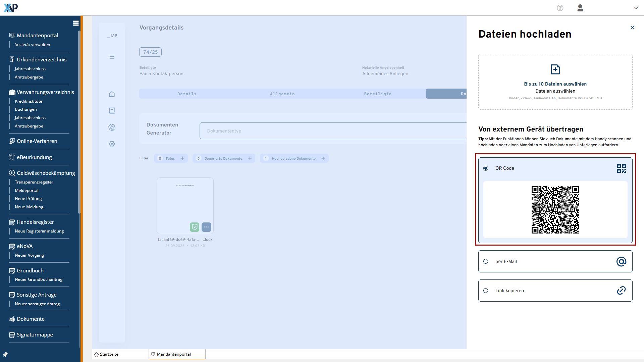Click the inner sidebar menu lines icon
The height and width of the screenshot is (362, 644).
tap(112, 57)
